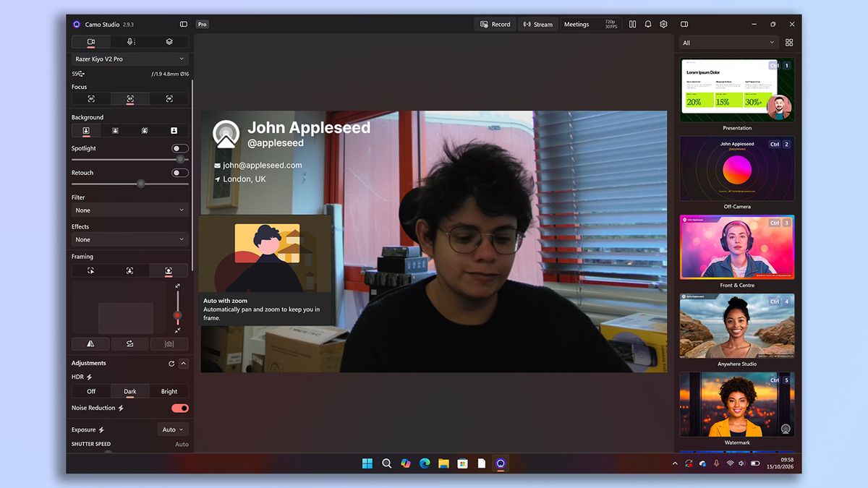This screenshot has width=868, height=488.
Task: Expand the Razer Kiyo V2 Pro camera dropdown
Action: (130, 59)
